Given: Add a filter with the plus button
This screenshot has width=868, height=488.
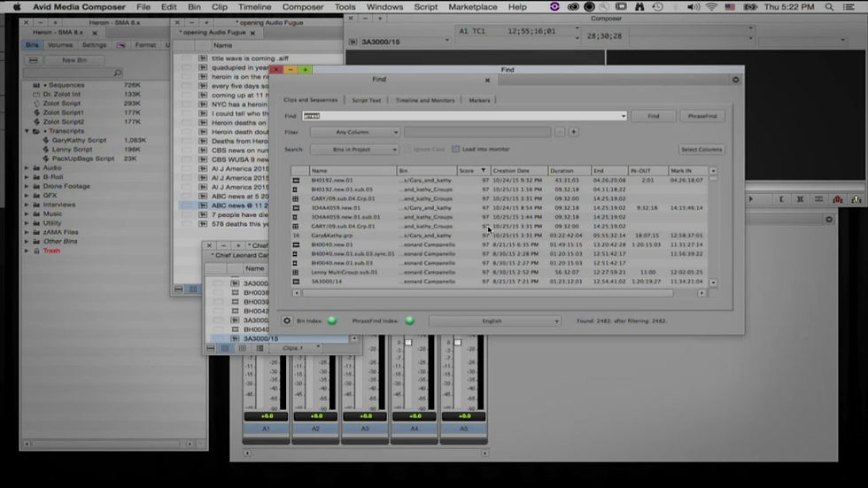Looking at the screenshot, I should (574, 132).
